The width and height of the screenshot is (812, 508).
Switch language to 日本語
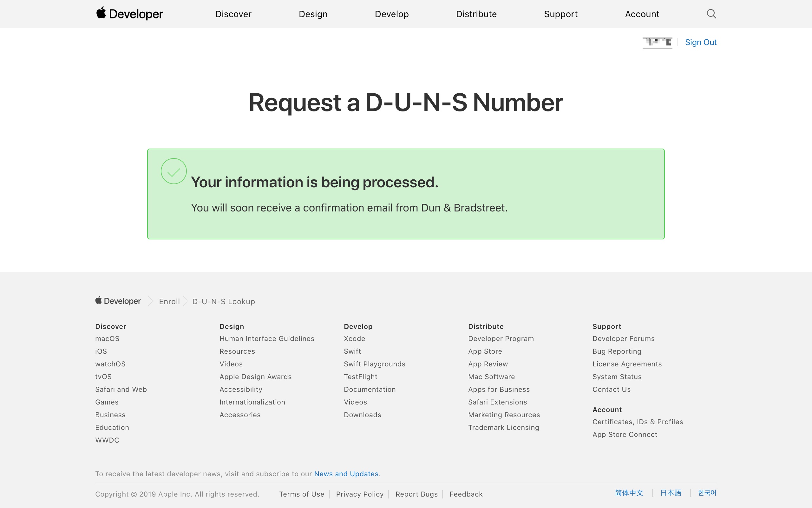[x=671, y=493]
